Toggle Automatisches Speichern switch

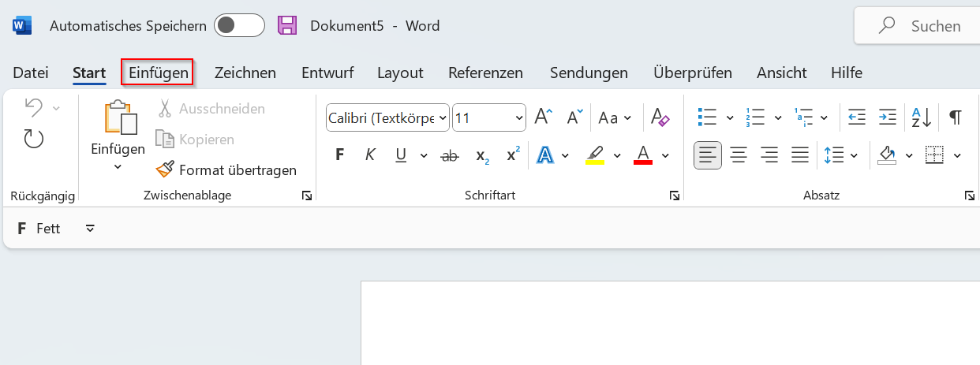click(238, 26)
